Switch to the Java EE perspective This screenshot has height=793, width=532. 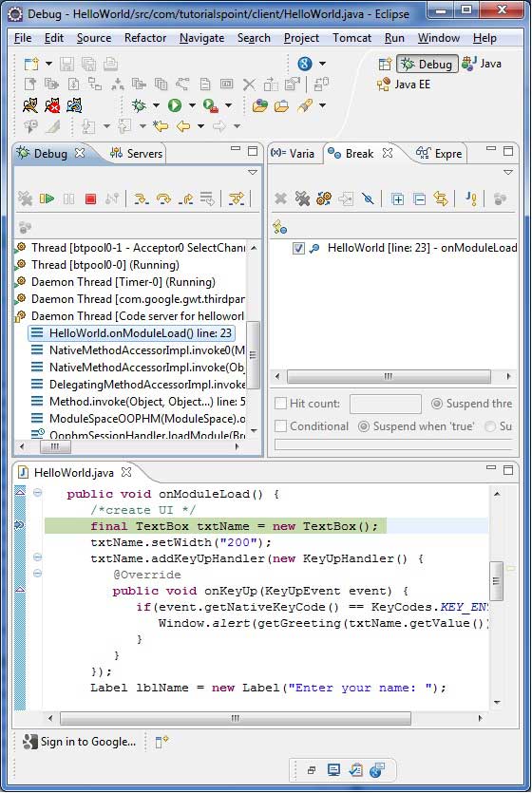(x=404, y=85)
